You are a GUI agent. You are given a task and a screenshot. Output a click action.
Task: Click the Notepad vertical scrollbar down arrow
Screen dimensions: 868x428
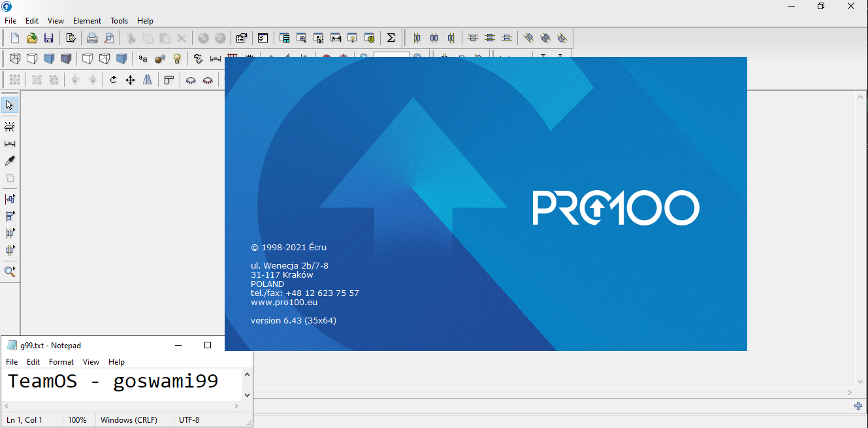point(247,395)
